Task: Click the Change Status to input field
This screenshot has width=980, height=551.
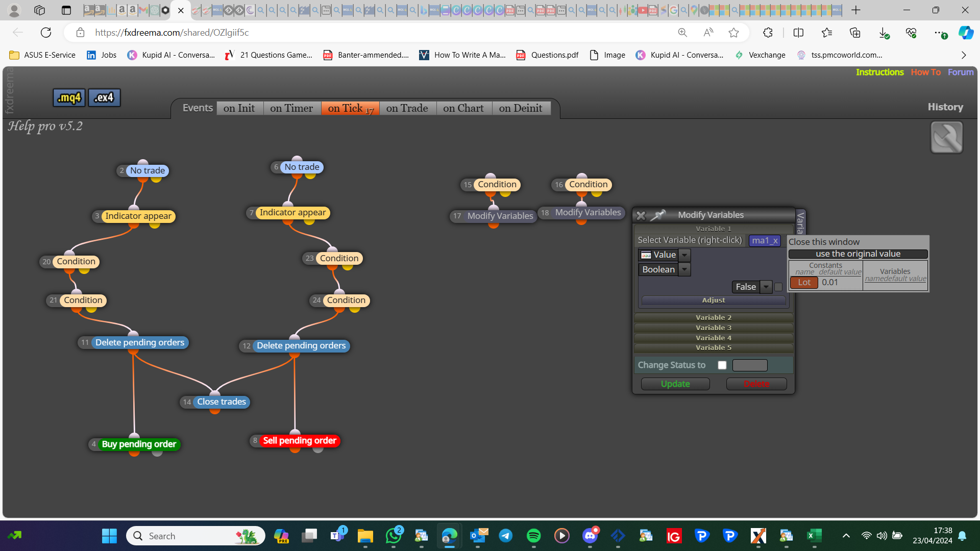Action: 750,365
